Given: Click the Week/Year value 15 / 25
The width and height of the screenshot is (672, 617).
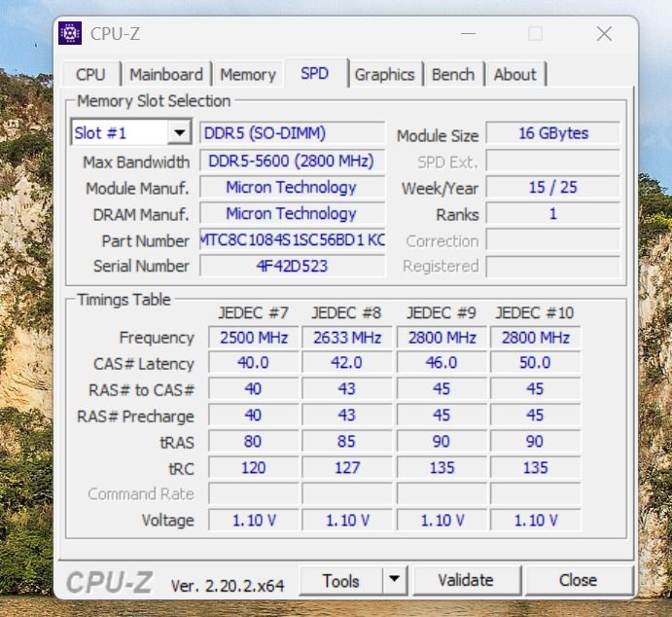Looking at the screenshot, I should coord(553,188).
